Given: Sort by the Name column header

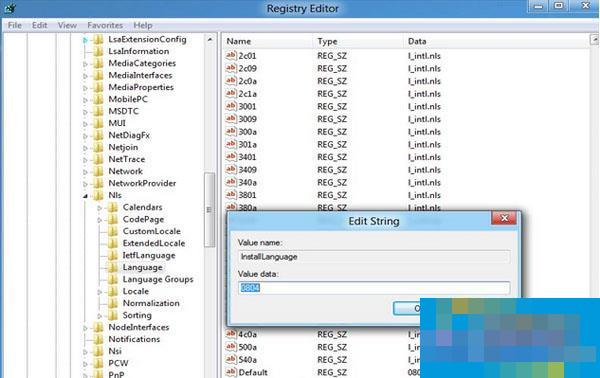Looking at the screenshot, I should pos(238,41).
